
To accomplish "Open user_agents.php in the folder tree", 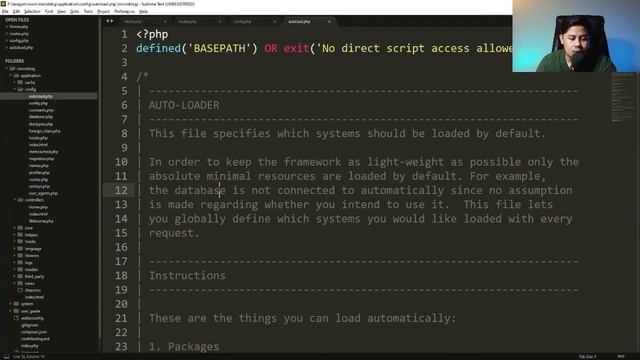I will click(43, 193).
